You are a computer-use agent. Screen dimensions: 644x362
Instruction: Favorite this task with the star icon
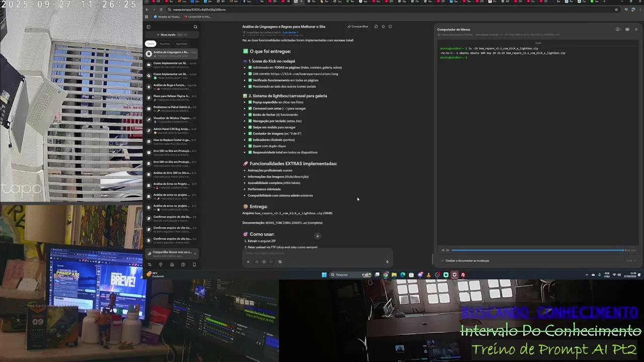point(383,27)
